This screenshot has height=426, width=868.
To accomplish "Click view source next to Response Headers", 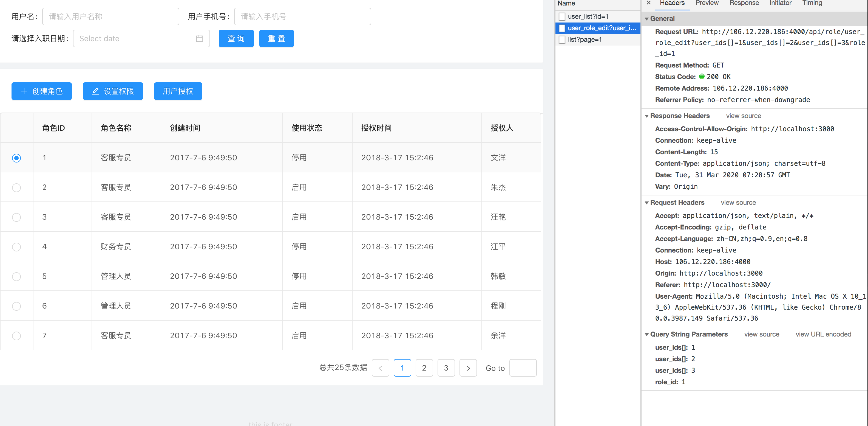I will pos(743,116).
